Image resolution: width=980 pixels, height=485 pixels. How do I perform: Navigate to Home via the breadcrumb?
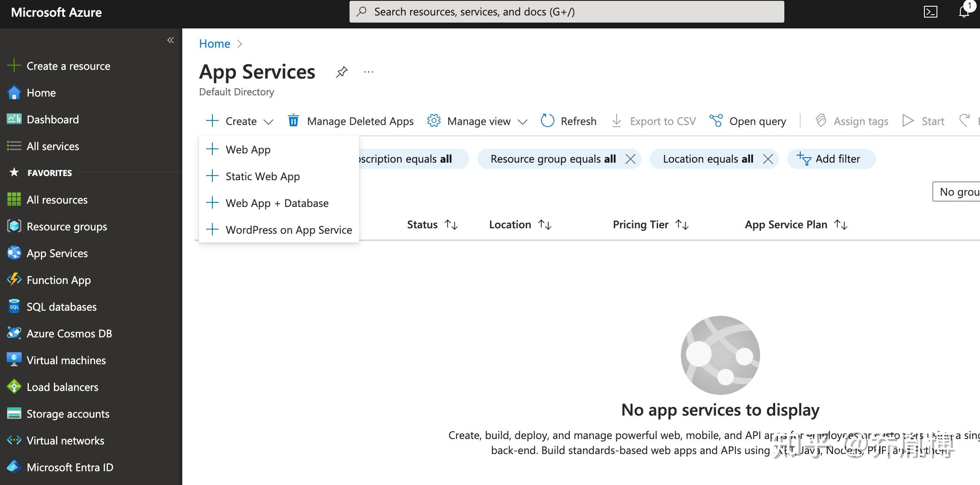(214, 43)
